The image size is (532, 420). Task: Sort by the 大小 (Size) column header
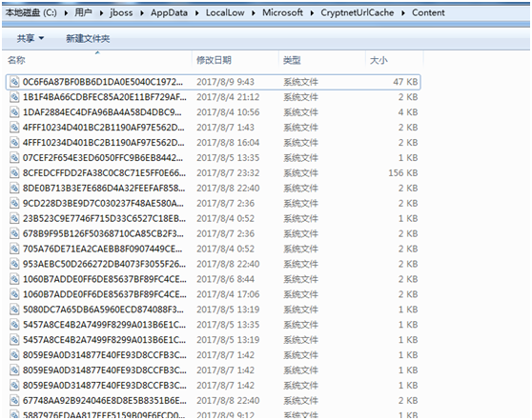[379, 60]
